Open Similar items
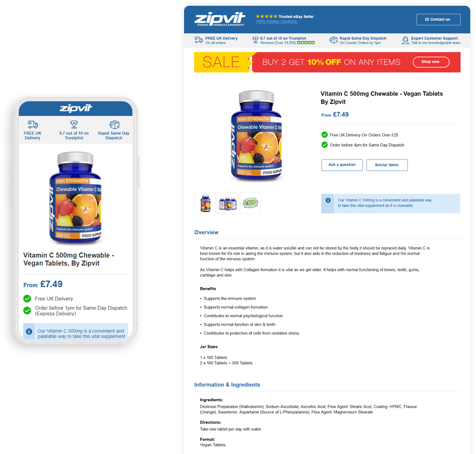The image size is (476, 454). point(387,165)
